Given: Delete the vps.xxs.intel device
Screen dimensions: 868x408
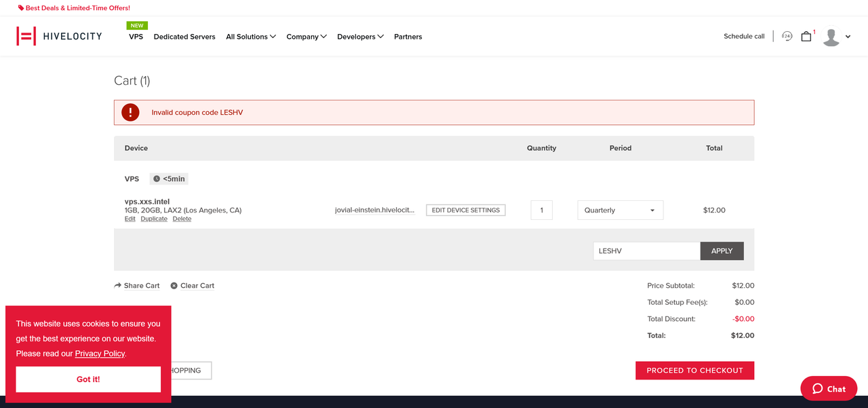Looking at the screenshot, I should coord(182,219).
